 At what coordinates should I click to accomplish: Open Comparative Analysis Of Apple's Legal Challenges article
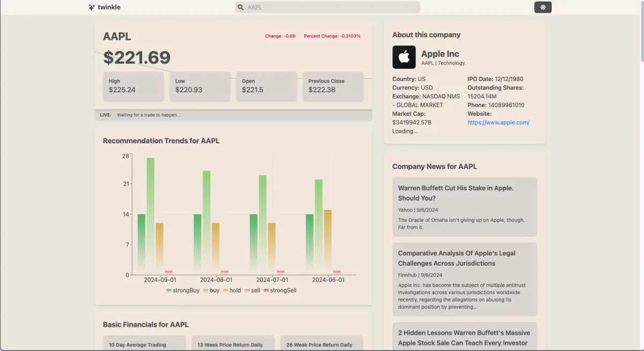pyautogui.click(x=465, y=279)
